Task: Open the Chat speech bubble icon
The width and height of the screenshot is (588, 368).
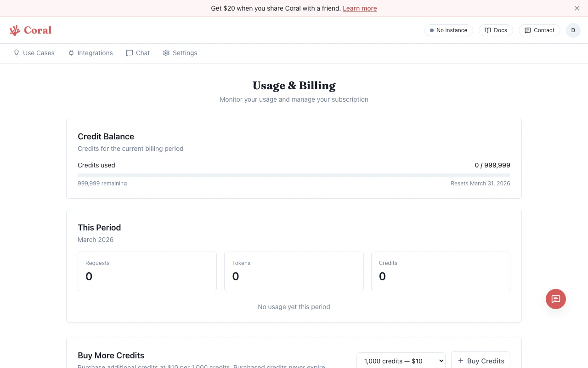Action: (130, 53)
